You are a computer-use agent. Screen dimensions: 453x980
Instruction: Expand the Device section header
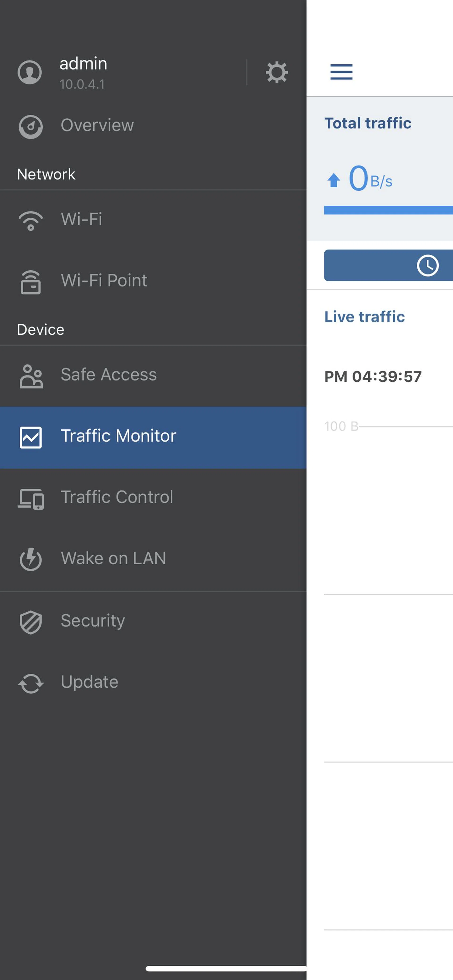tap(40, 329)
